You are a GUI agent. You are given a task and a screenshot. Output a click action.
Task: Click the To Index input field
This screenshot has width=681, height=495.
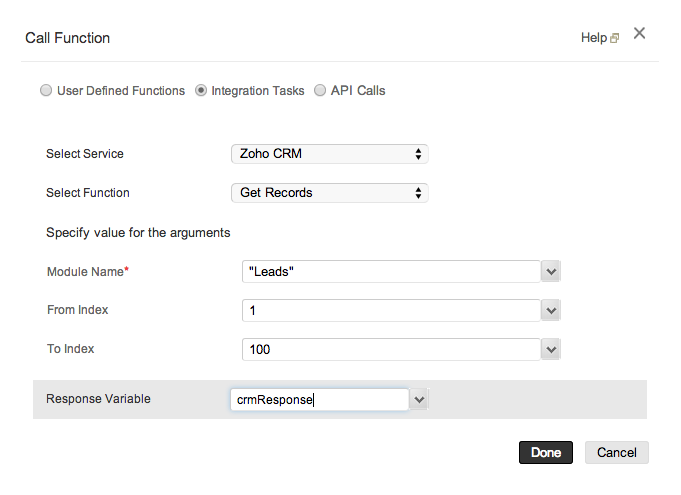coord(390,349)
